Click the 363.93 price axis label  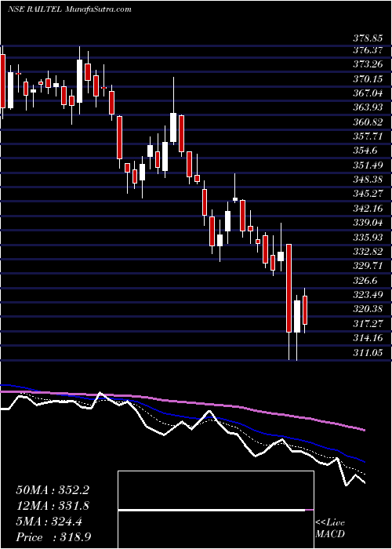pos(367,108)
